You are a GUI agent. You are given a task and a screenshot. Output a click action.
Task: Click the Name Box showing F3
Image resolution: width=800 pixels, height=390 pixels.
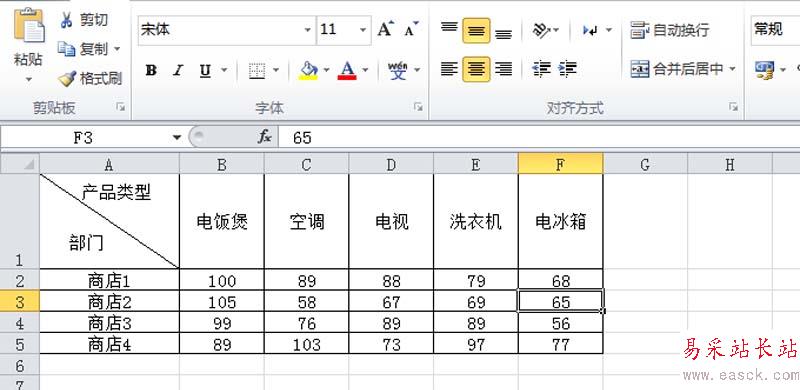84,137
